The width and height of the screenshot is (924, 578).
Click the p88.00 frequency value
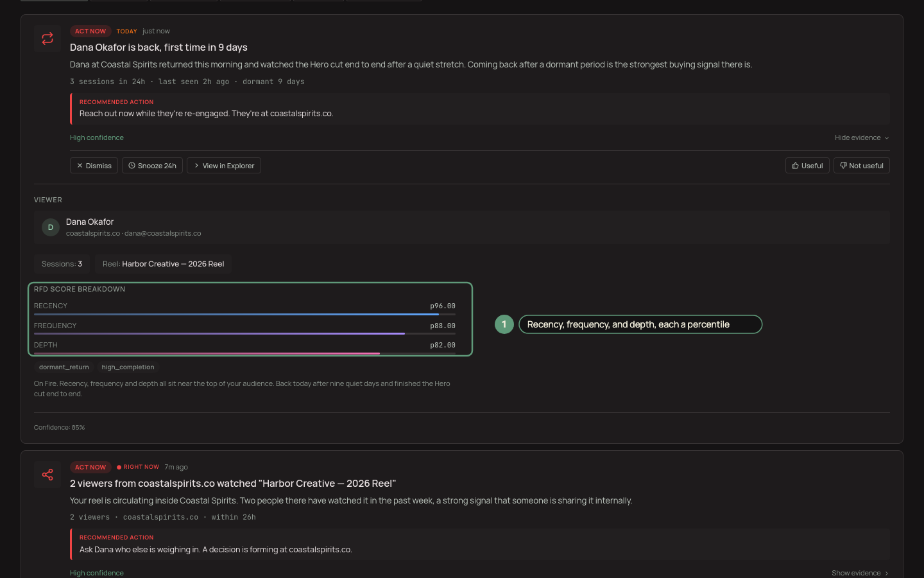pyautogui.click(x=443, y=326)
